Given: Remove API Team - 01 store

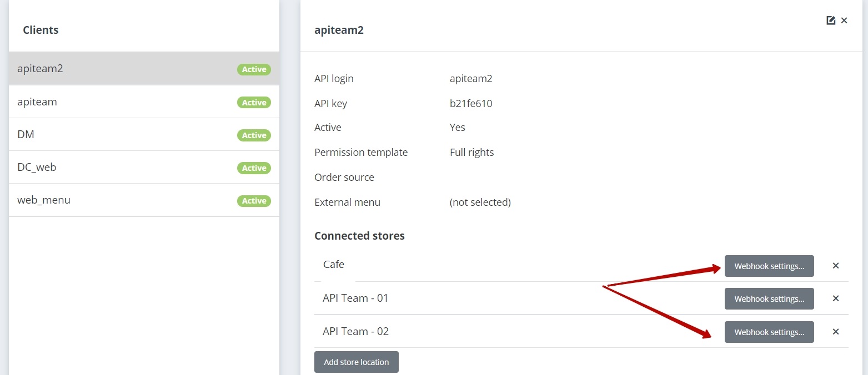Looking at the screenshot, I should click(835, 298).
